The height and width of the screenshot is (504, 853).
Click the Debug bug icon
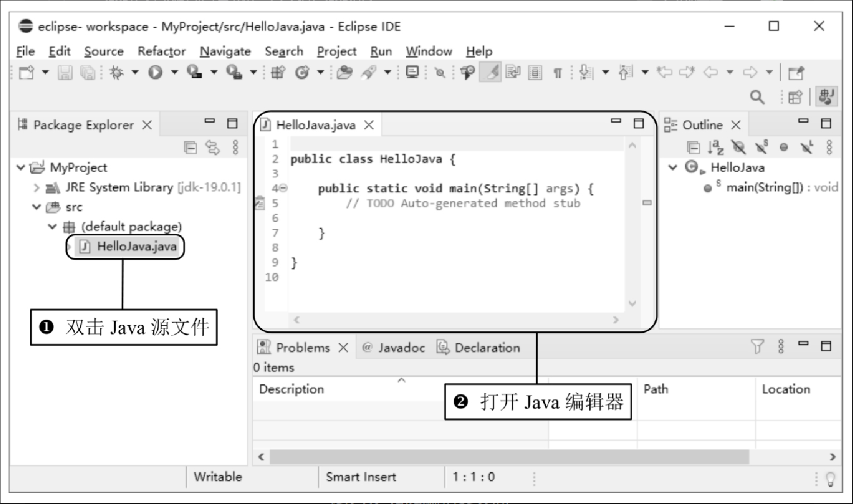[x=117, y=73]
